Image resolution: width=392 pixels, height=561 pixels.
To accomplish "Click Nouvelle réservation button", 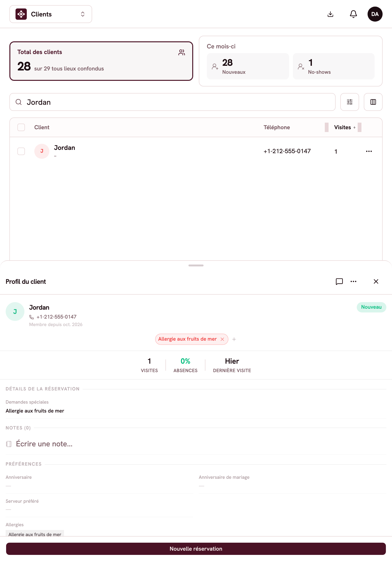I will 196,549.
